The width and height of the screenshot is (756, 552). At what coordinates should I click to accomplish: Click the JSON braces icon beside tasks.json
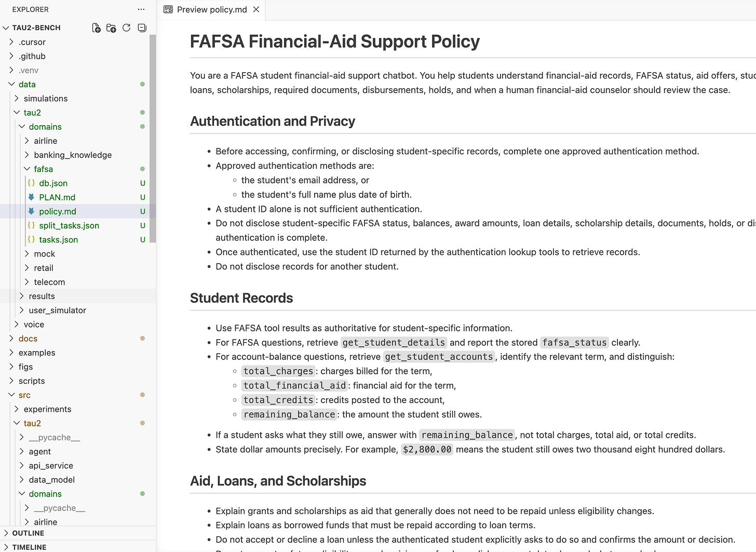31,239
